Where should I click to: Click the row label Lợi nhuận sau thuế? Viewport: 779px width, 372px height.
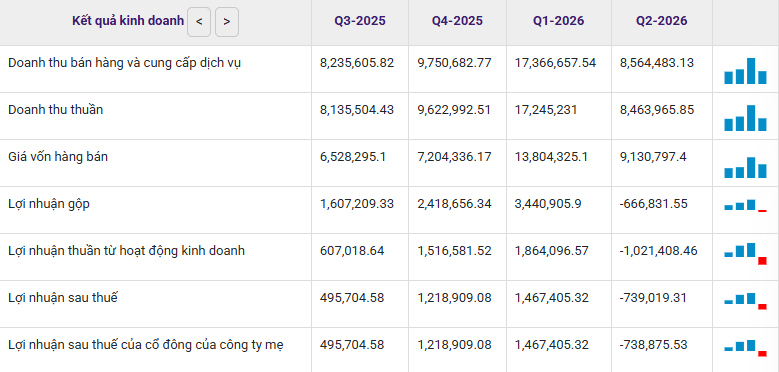point(63,298)
